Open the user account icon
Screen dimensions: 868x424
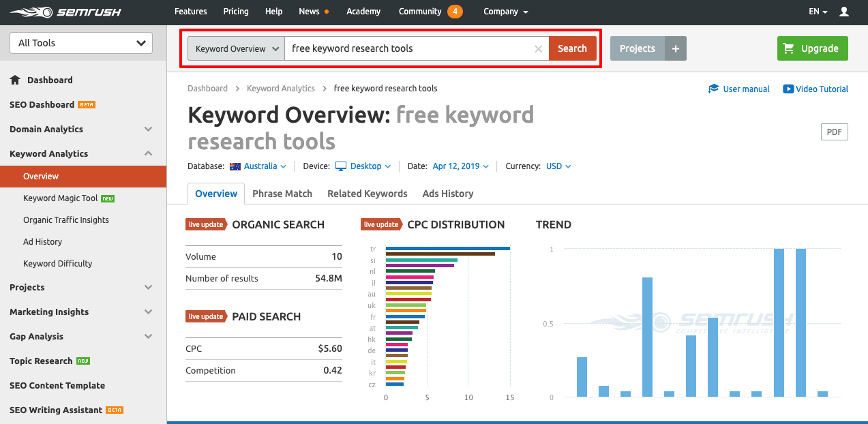tap(844, 12)
